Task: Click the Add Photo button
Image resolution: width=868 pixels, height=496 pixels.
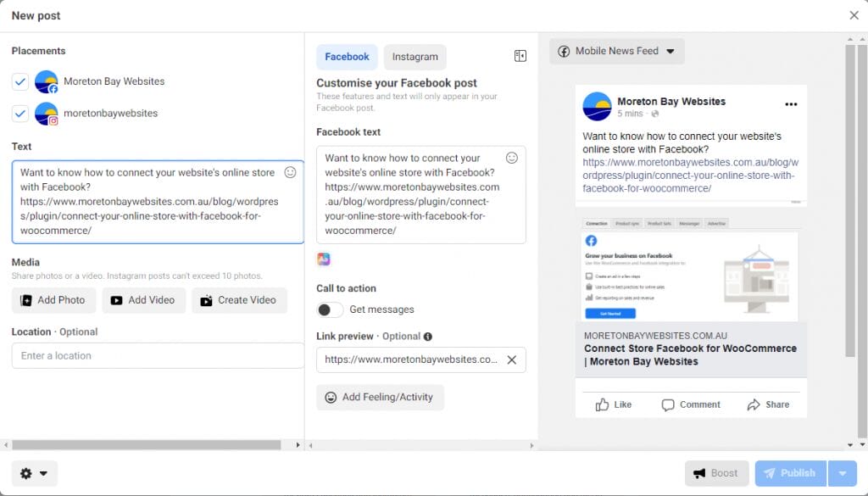Action: pos(53,300)
